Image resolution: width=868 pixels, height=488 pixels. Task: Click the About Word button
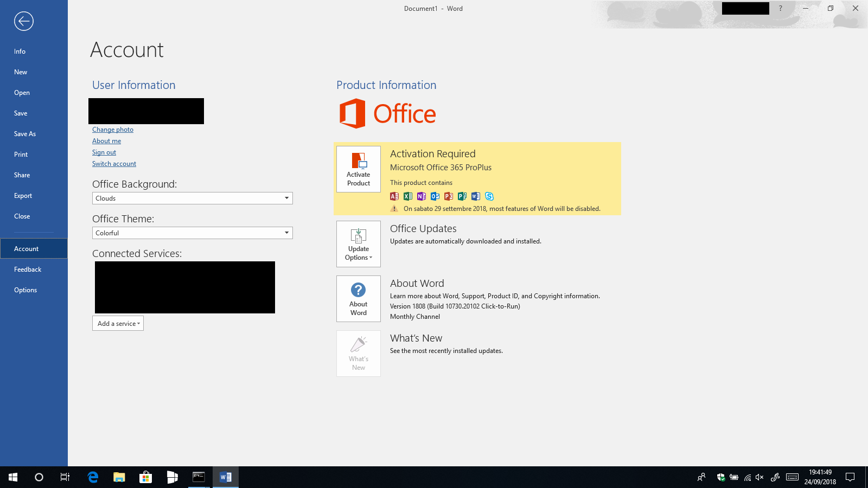358,299
